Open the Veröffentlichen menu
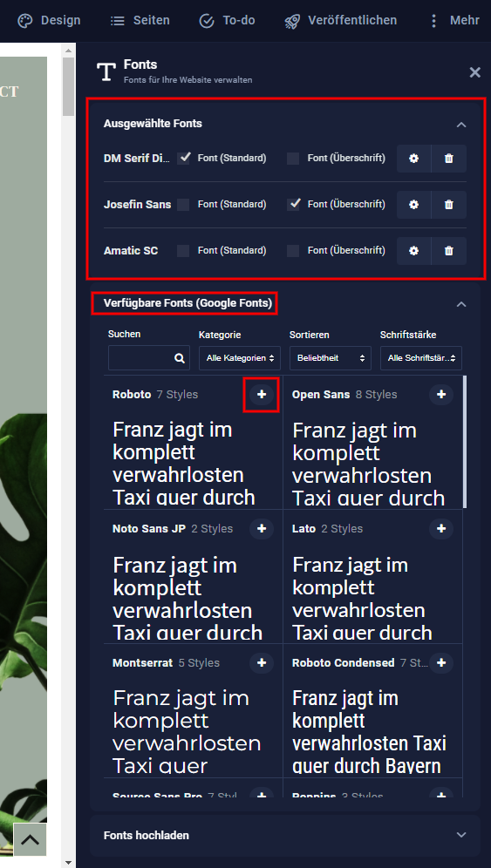The height and width of the screenshot is (868, 491). click(341, 21)
